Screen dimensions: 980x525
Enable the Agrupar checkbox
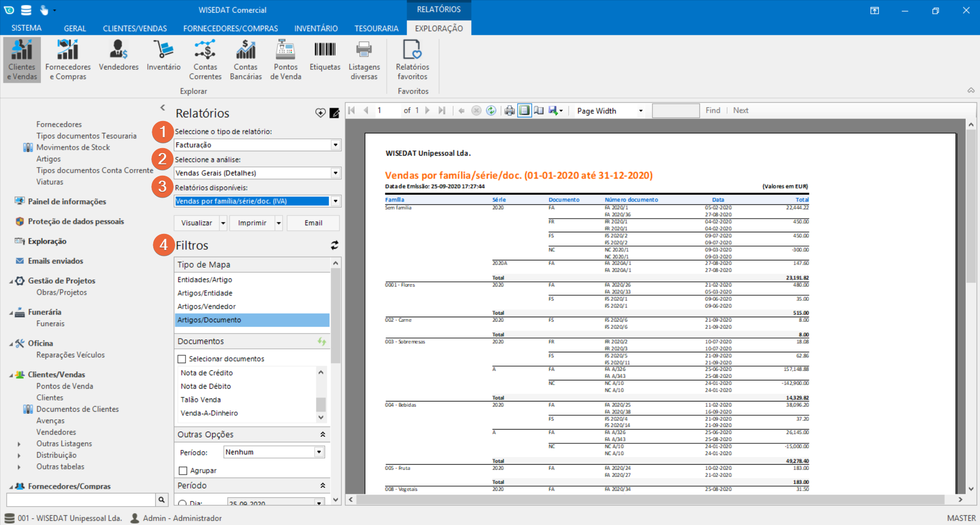(x=183, y=470)
